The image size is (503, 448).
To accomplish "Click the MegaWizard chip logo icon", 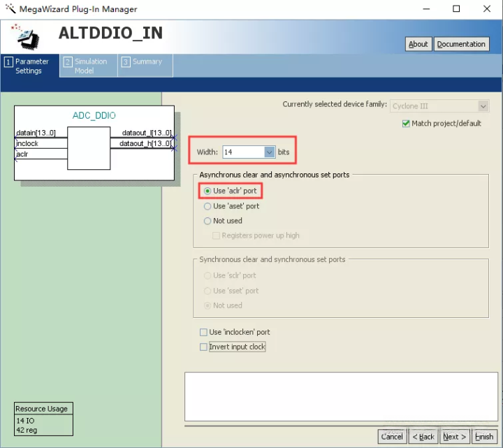I will (x=27, y=37).
